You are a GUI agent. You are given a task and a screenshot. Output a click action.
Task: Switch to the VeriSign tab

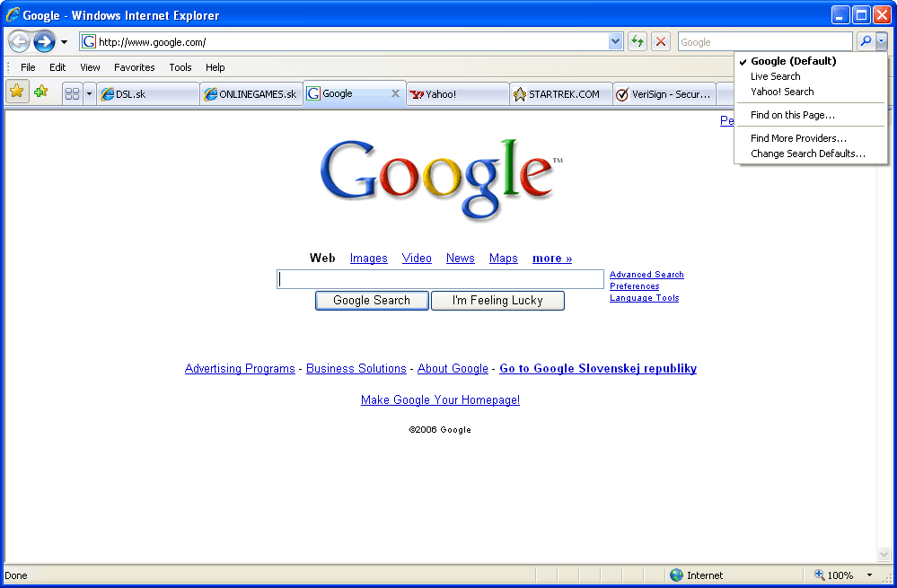664,94
